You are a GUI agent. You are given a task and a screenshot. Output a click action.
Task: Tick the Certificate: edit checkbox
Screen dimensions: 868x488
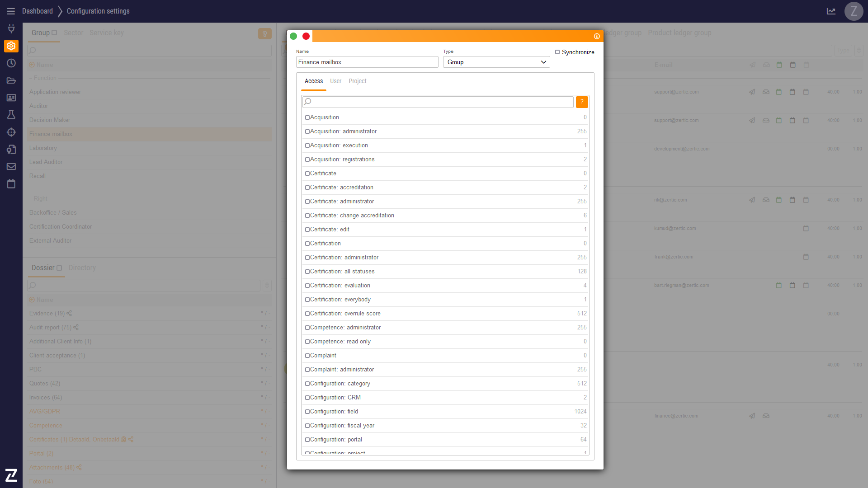(307, 230)
